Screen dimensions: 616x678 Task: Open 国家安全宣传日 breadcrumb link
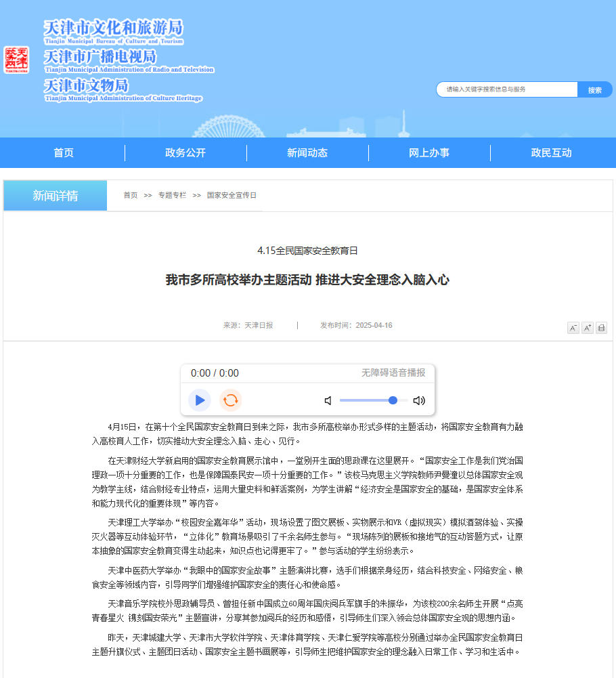[x=232, y=195]
